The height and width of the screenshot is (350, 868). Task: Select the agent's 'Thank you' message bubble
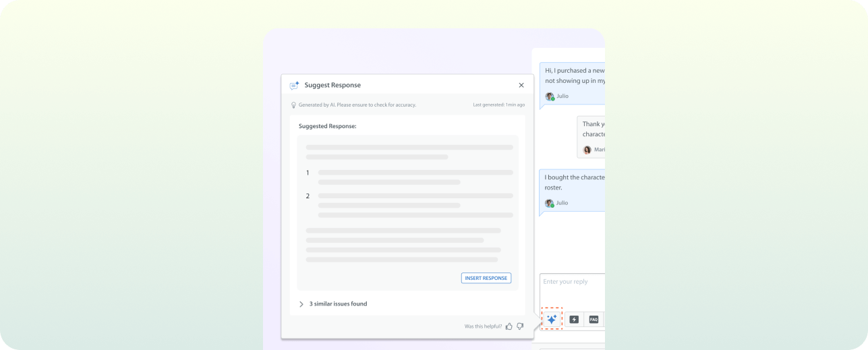pos(593,129)
